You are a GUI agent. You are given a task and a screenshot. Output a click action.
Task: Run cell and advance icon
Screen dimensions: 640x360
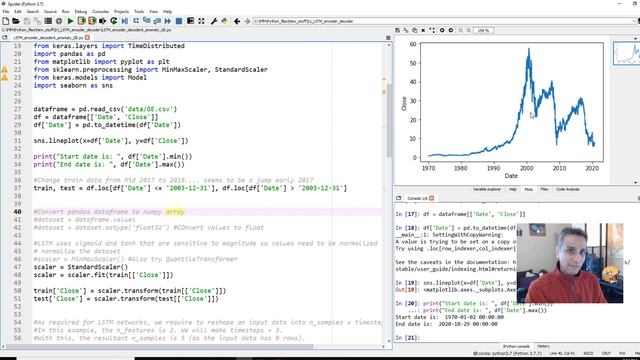pyautogui.click(x=92, y=21)
